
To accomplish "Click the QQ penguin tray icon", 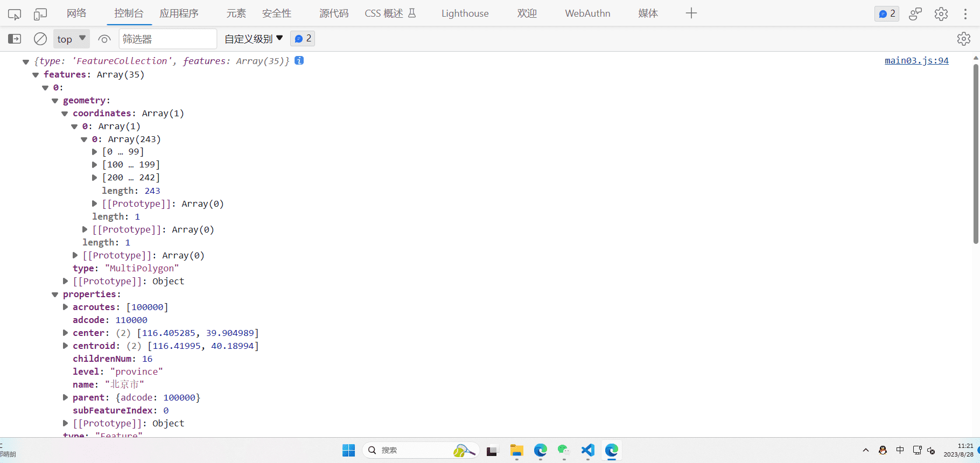I will click(x=883, y=450).
